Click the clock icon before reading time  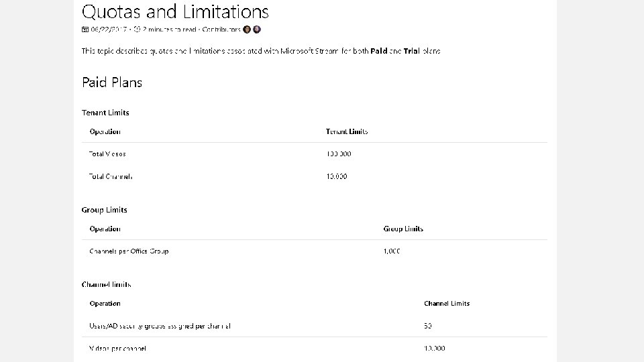tap(137, 29)
